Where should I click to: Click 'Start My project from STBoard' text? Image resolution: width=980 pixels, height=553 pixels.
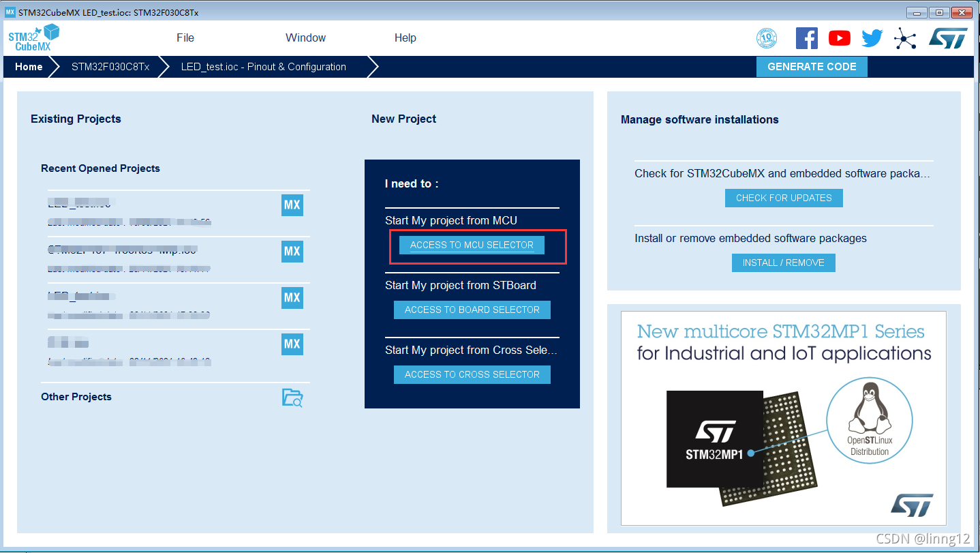click(461, 285)
